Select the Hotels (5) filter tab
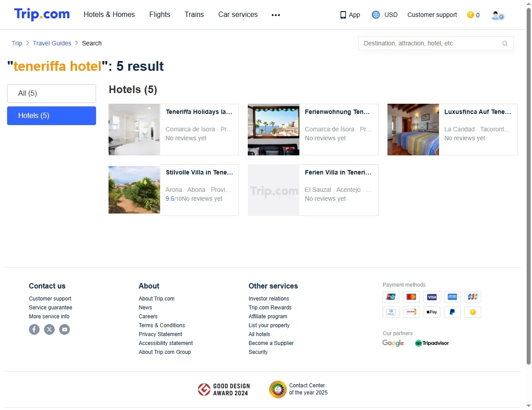This screenshot has height=410, width=532. 52,116
